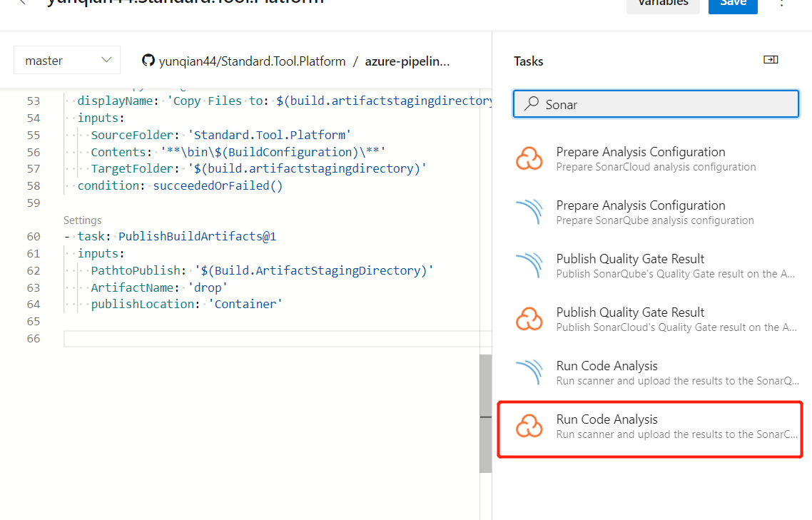
Task: Click the SonarCloud Publish Quality Gate Result icon
Action: click(529, 319)
